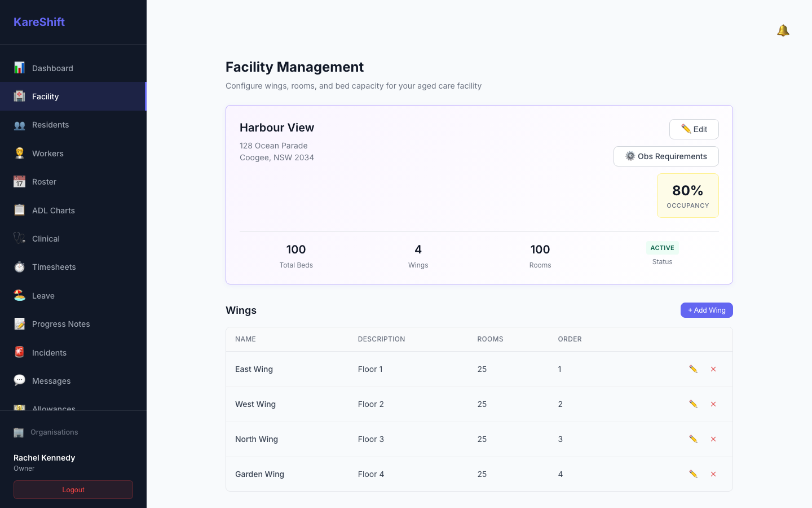This screenshot has width=812, height=508.
Task: Click the Clinical stethoscope icon
Action: (x=19, y=238)
